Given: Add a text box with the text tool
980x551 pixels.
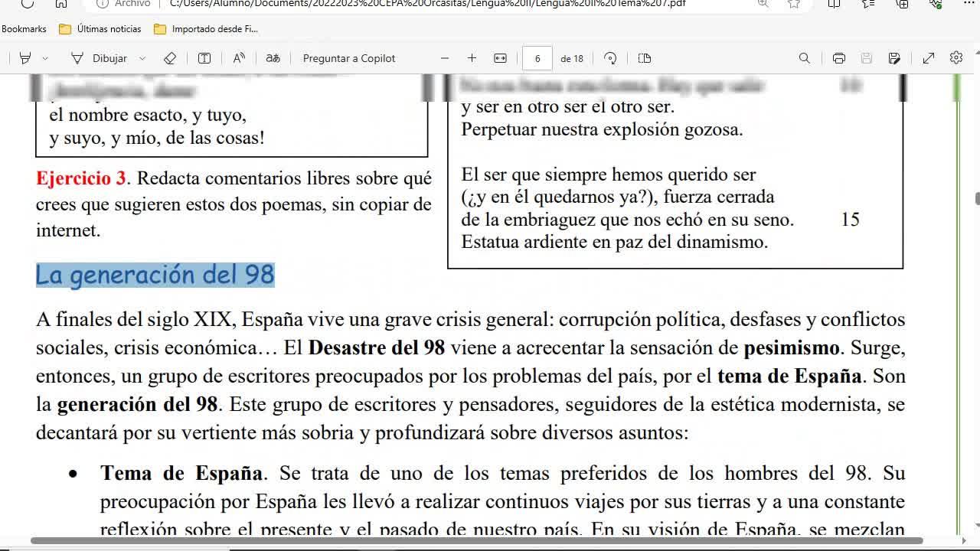Looking at the screenshot, I should (204, 58).
